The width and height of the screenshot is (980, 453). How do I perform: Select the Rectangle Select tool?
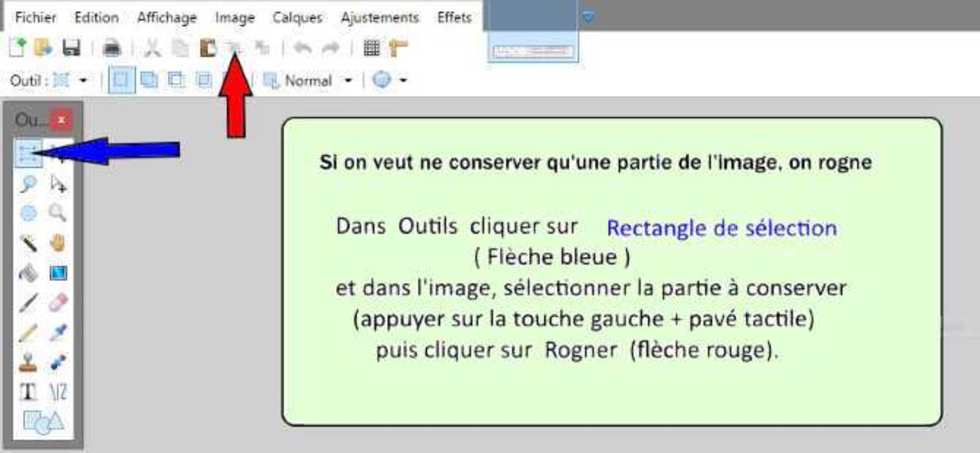coord(28,154)
